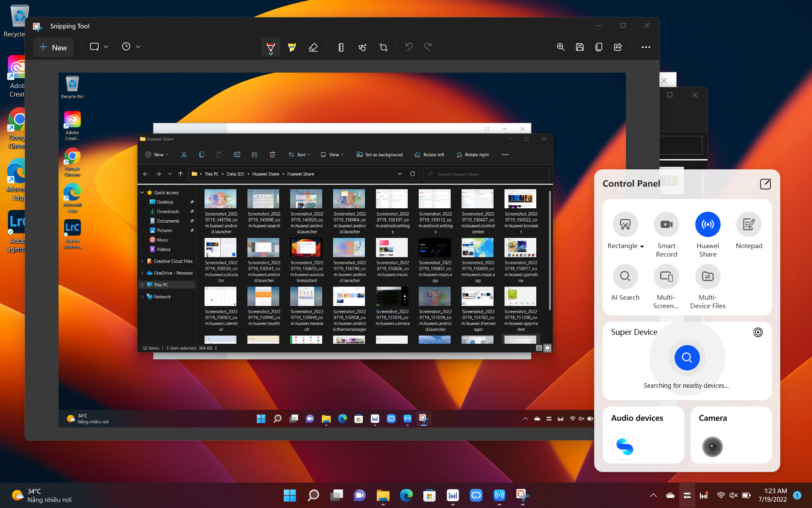Viewport: 812px width, 508px height.
Task: Open Multi-Device Files shortcut
Action: pos(708,276)
